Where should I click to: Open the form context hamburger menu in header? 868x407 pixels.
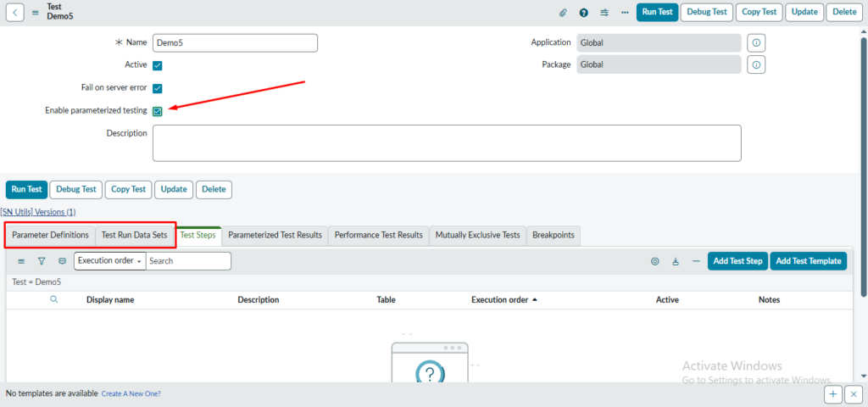pos(36,12)
